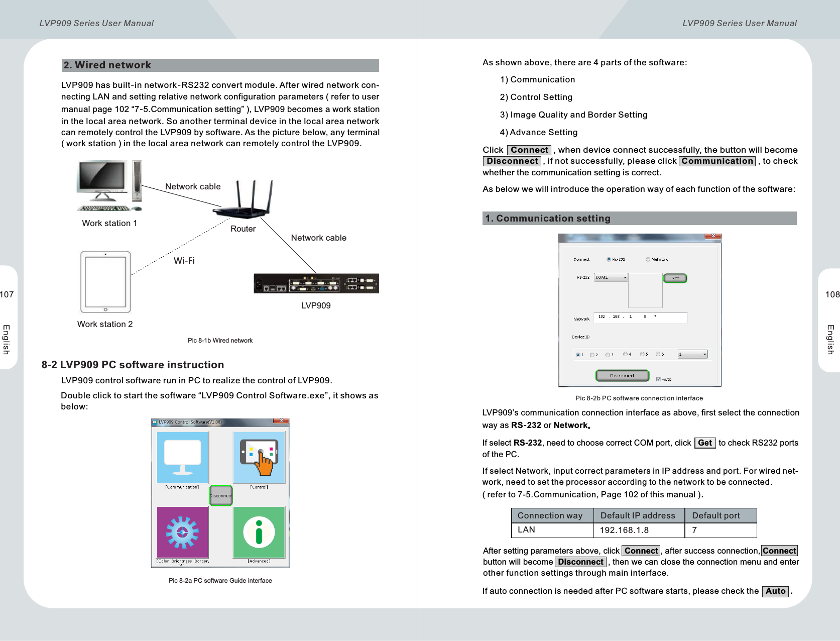The height and width of the screenshot is (641, 840).
Task: Click the LVP909 Control Software title bar icon
Action: pyautogui.click(x=155, y=422)
